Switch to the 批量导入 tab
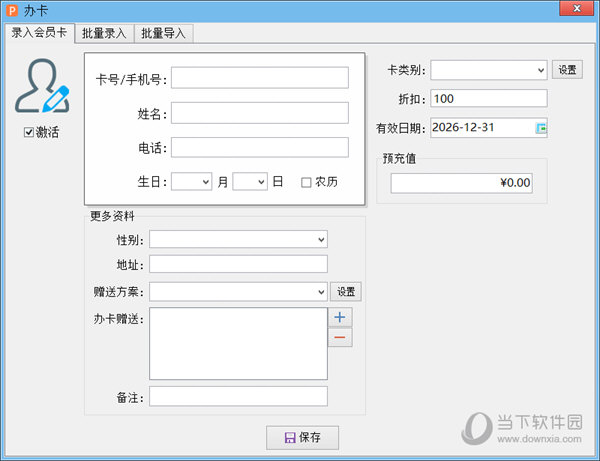Image resolution: width=600 pixels, height=461 pixels. click(x=163, y=34)
